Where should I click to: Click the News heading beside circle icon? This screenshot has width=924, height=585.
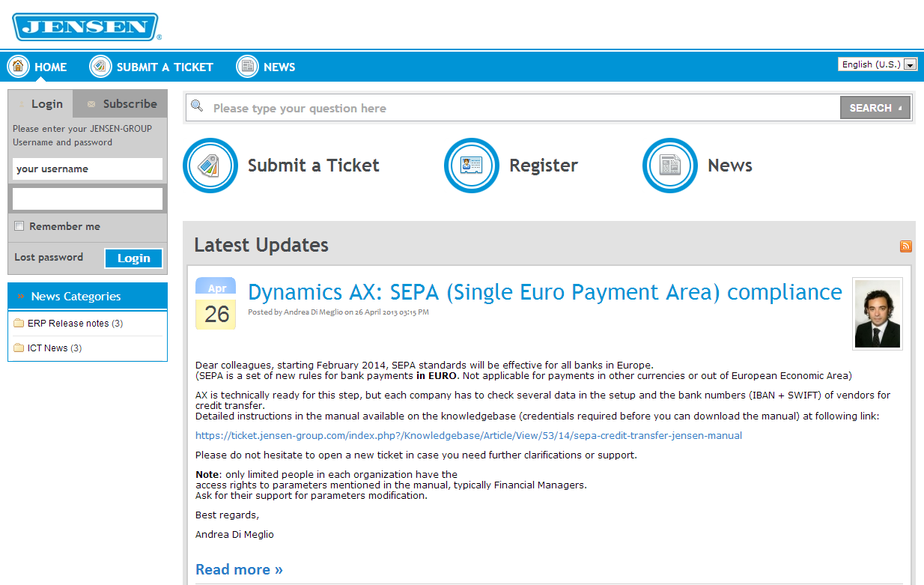point(730,166)
